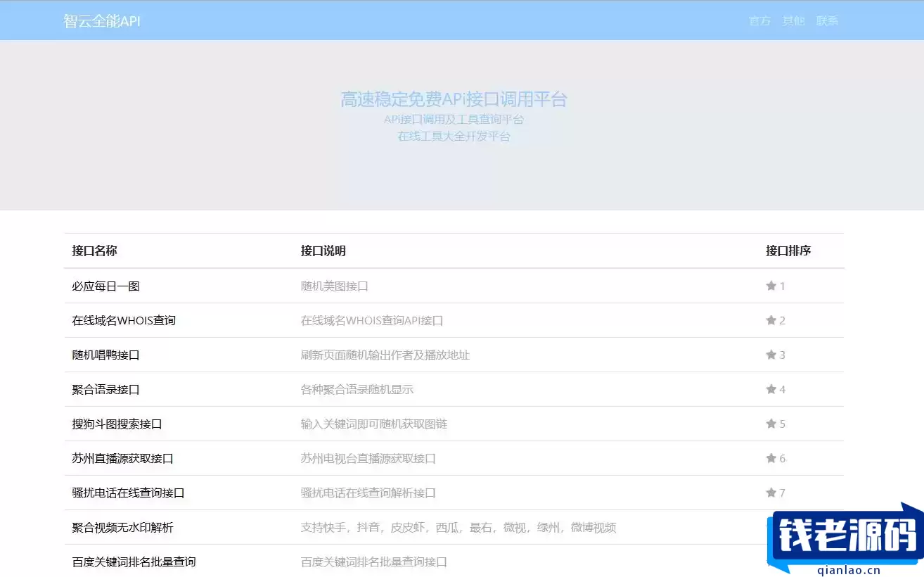Open the 其他 navigation menu item
Screen dimensions: 924x577
point(794,21)
